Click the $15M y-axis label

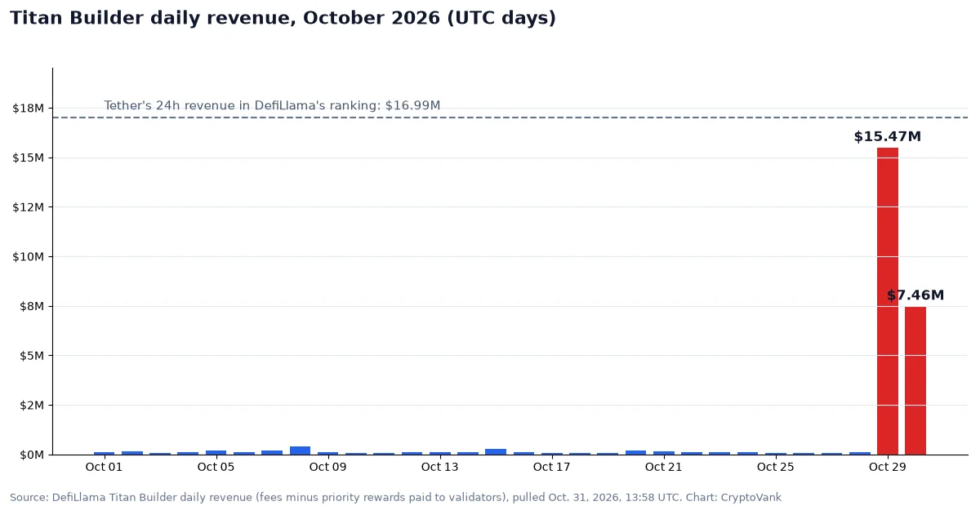[x=29, y=158]
